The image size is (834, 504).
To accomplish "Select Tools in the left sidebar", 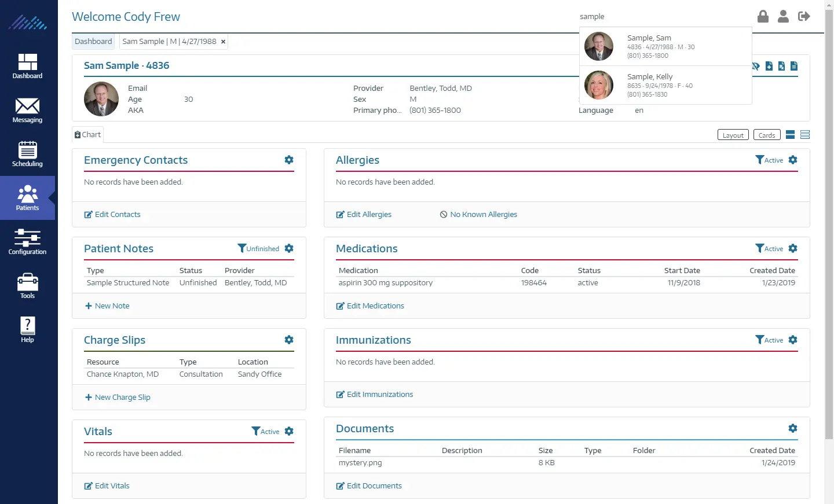I will click(27, 285).
